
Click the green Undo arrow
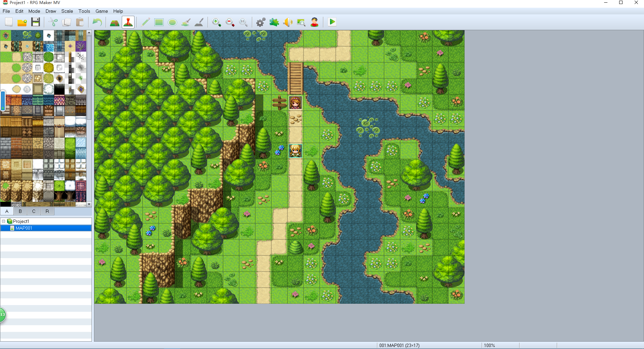(x=97, y=22)
